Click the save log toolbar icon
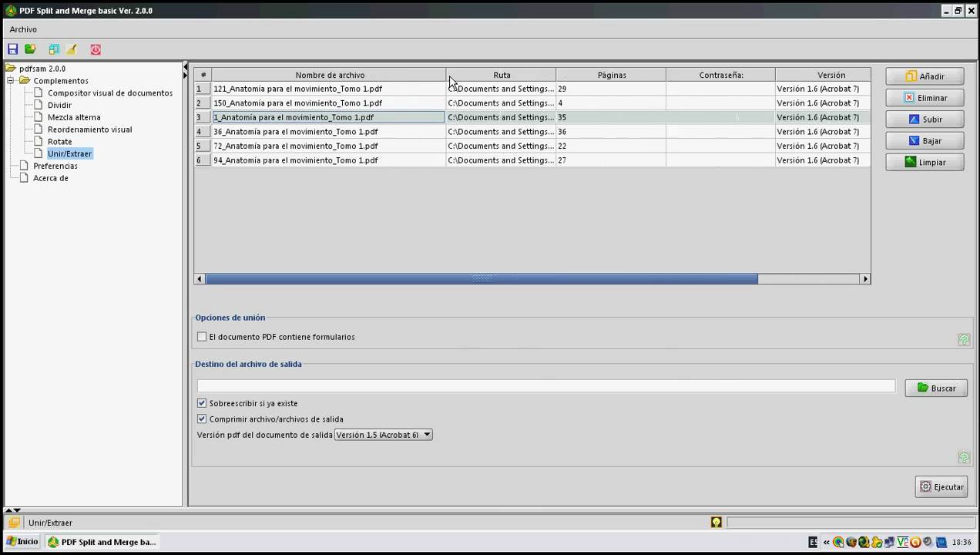The image size is (980, 555). click(54, 49)
